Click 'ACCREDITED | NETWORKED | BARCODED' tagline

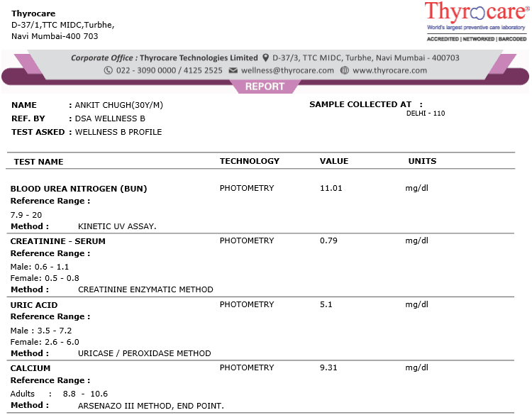pos(477,39)
